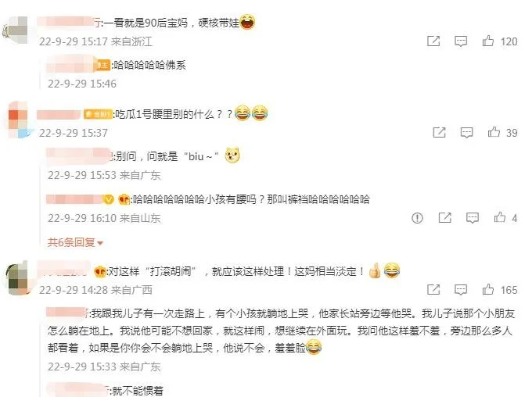Reply to the 90后宝妈 comment
Screen dimensions: 532x397
point(460,41)
